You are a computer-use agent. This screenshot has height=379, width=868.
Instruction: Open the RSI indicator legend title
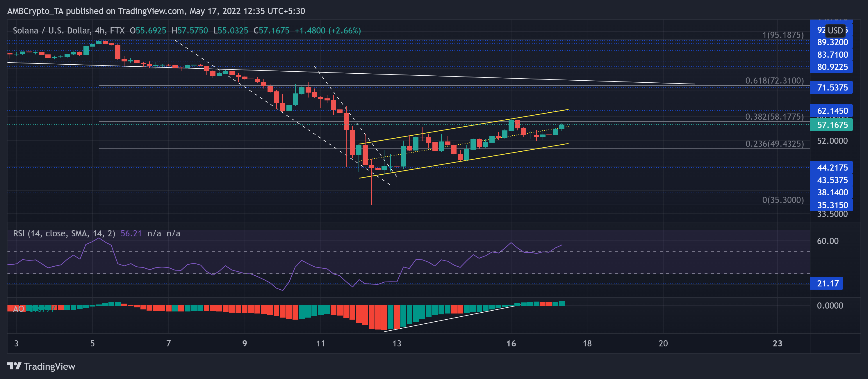click(64, 233)
